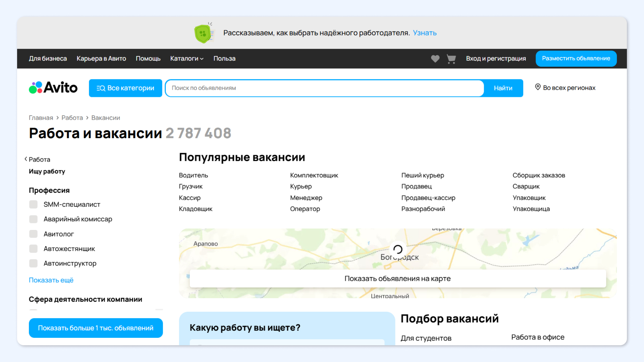
Task: Open the Комплектовщик vacancy link
Action: pos(314,175)
